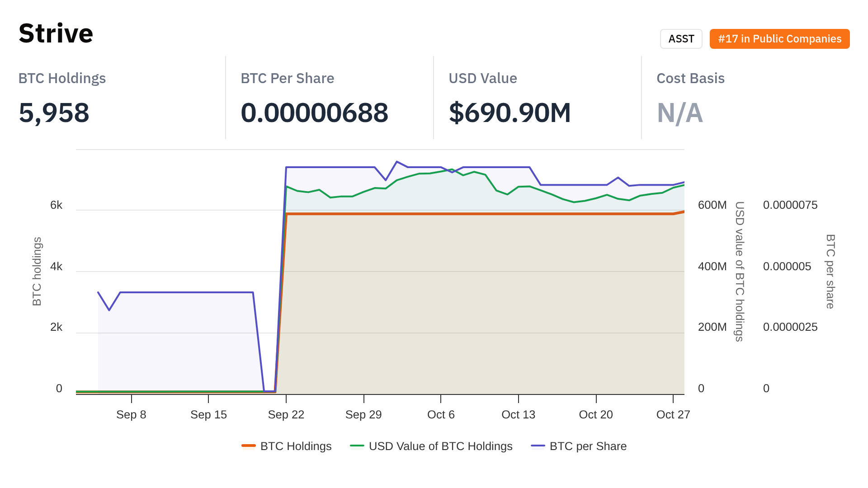This screenshot has height=488, width=868.
Task: Click the purple BTC per Share swatch
Action: pyautogui.click(x=538, y=446)
